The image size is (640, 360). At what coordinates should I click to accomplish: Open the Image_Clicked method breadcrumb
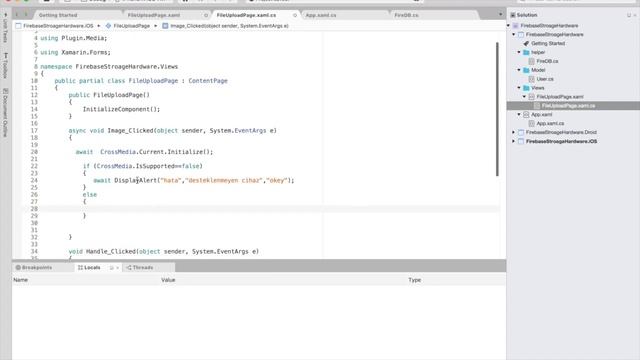click(x=226, y=26)
